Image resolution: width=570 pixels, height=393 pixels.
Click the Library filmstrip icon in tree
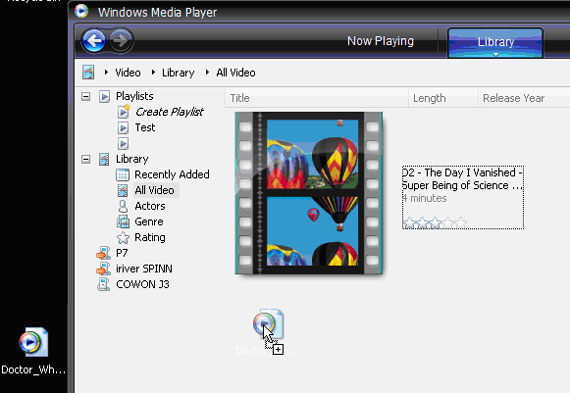tap(104, 159)
